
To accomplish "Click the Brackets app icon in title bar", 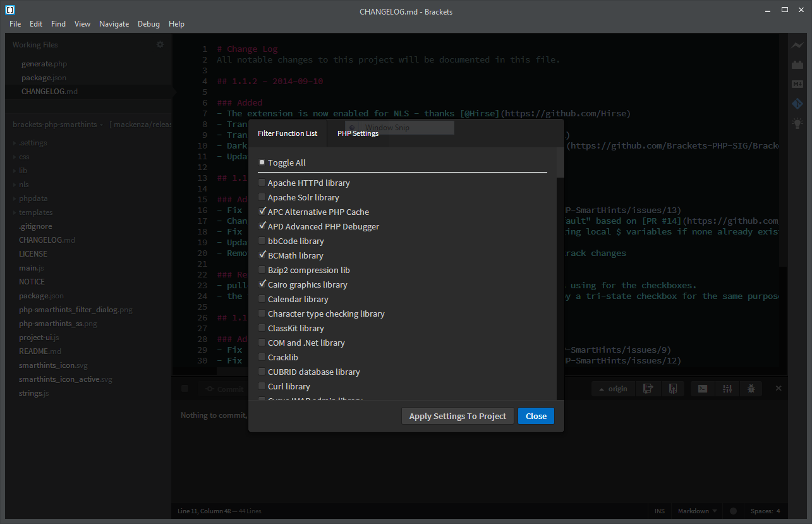I will point(10,10).
